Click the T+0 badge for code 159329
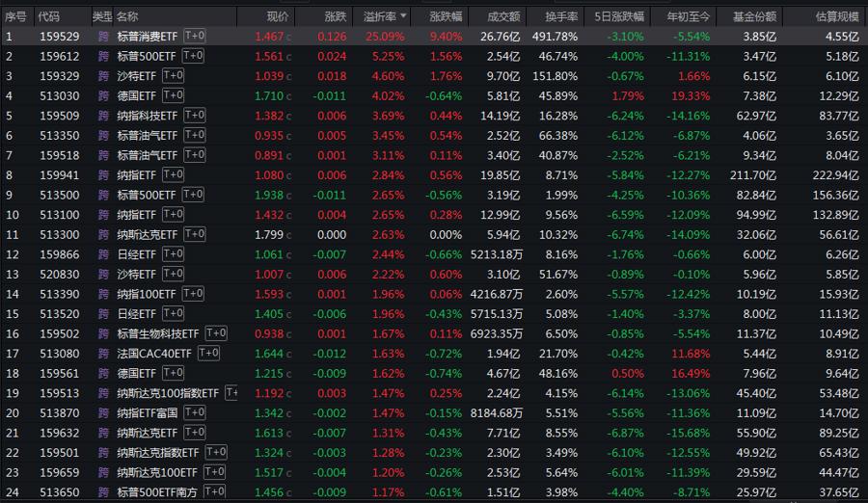The image size is (868, 503). [173, 75]
